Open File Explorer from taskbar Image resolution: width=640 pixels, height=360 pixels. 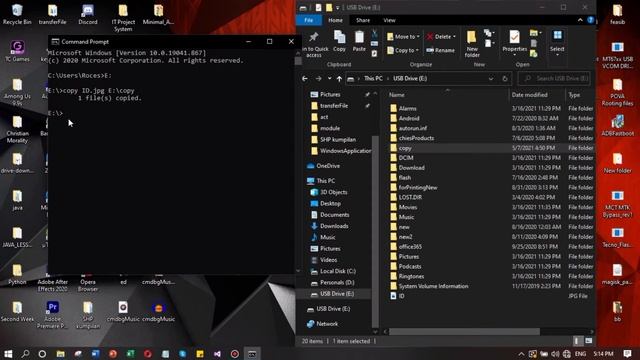click(x=60, y=354)
